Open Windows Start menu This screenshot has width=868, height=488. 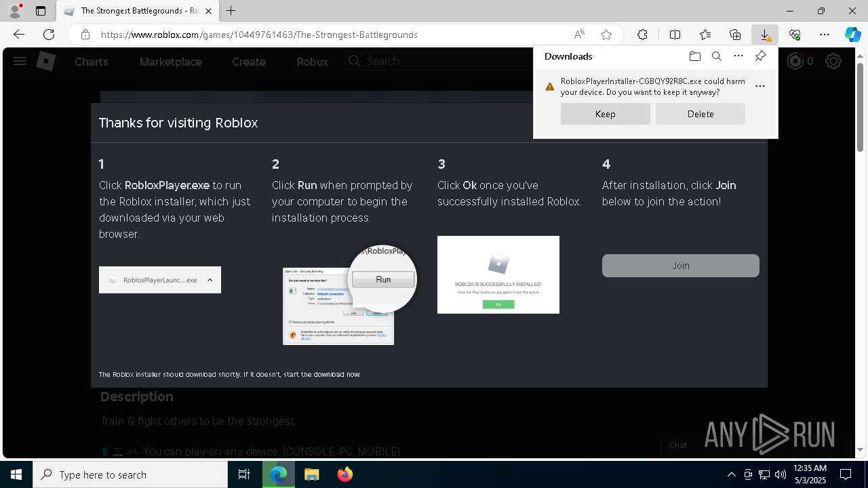[16, 474]
